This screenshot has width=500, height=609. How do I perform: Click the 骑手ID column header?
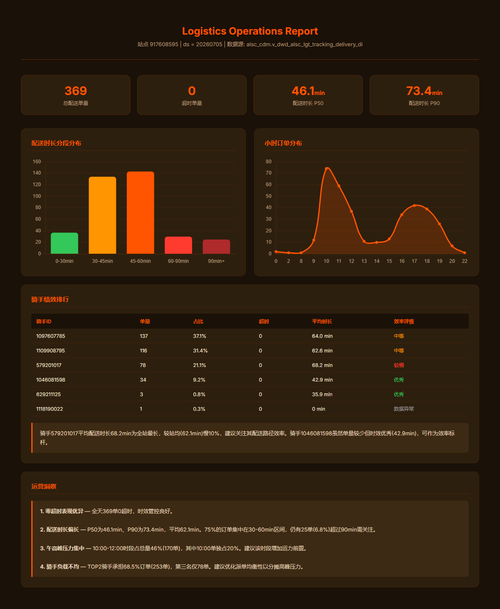pos(44,322)
